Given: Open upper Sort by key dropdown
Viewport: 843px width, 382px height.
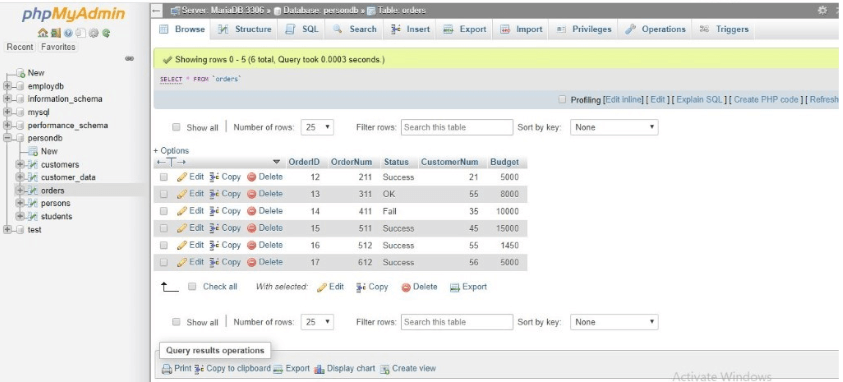Looking at the screenshot, I should [x=614, y=127].
